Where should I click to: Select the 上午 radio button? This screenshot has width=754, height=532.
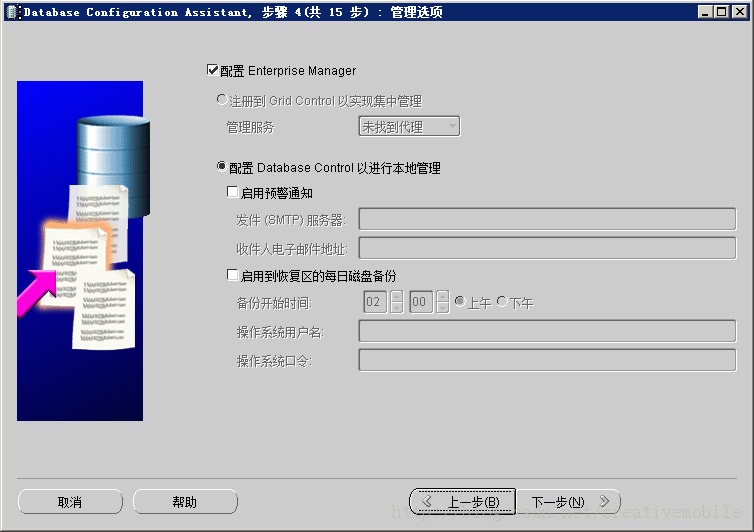(x=460, y=302)
